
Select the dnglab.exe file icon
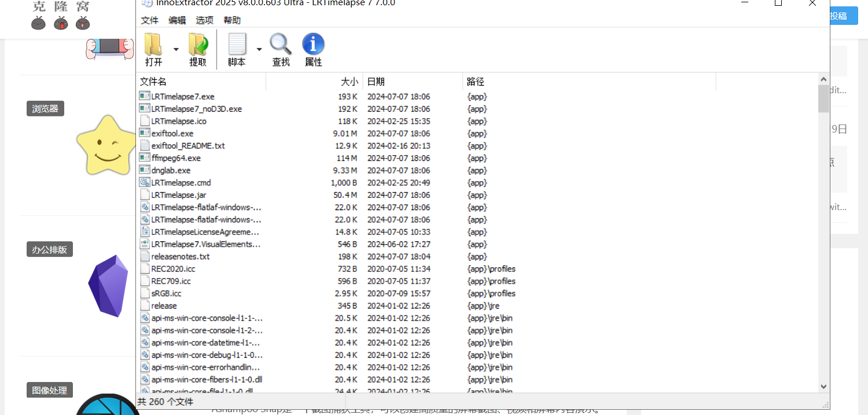click(x=145, y=170)
